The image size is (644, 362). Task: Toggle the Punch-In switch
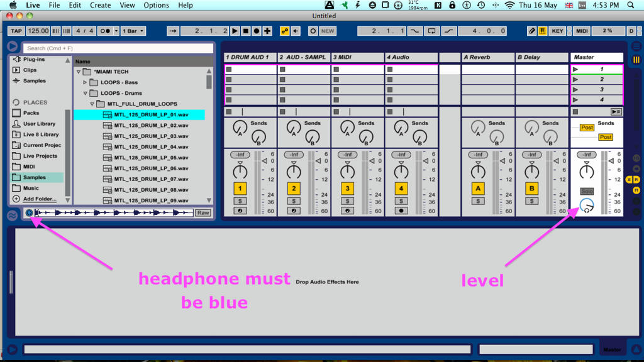(415, 31)
